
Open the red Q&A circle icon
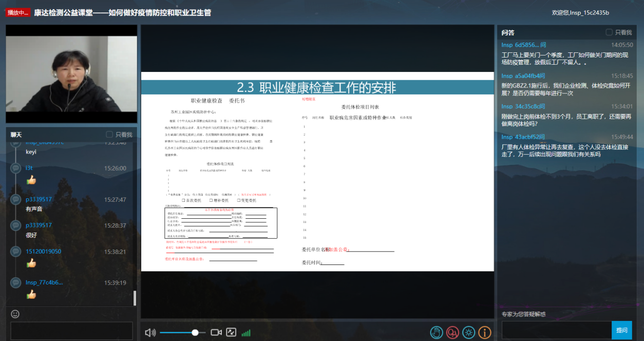point(452,332)
